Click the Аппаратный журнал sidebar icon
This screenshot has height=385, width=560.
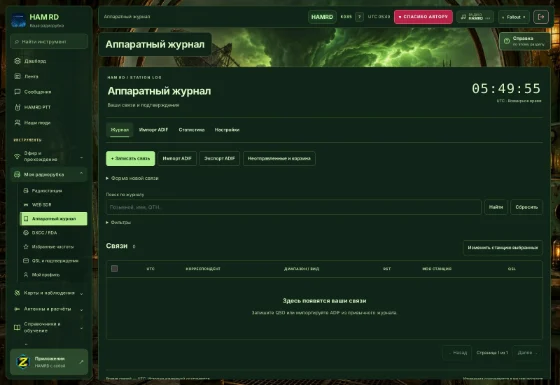(x=26, y=219)
